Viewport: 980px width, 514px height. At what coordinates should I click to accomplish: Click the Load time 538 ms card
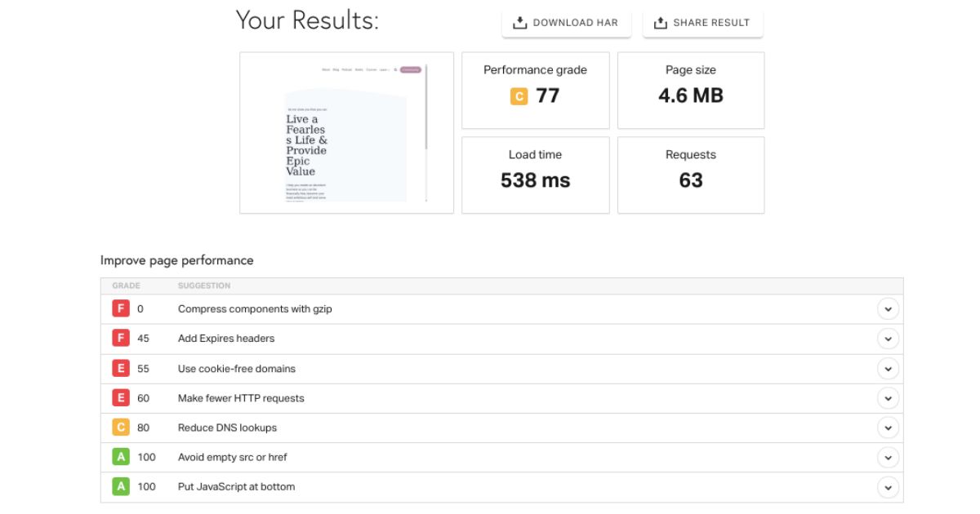click(x=535, y=175)
